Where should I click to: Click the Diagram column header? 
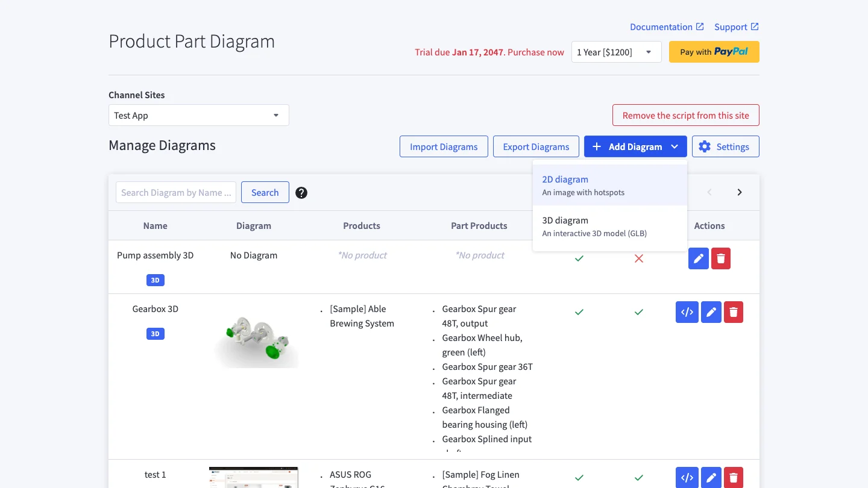(x=254, y=226)
